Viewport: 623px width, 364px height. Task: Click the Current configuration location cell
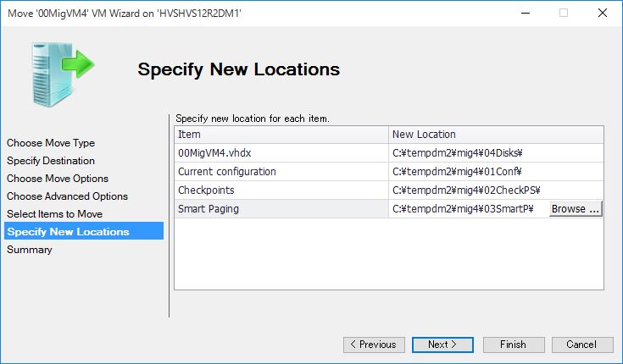coord(496,172)
